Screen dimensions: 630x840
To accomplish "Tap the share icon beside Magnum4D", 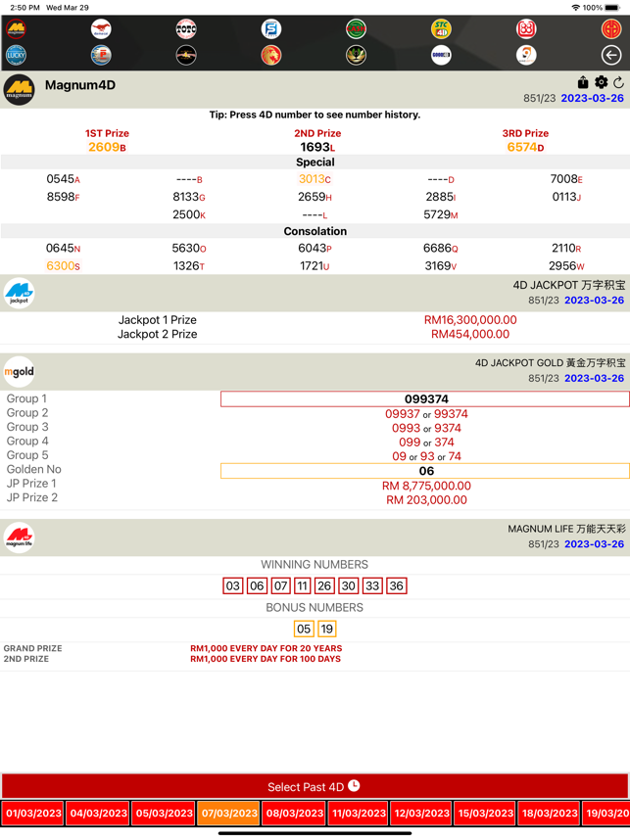I will tap(583, 82).
